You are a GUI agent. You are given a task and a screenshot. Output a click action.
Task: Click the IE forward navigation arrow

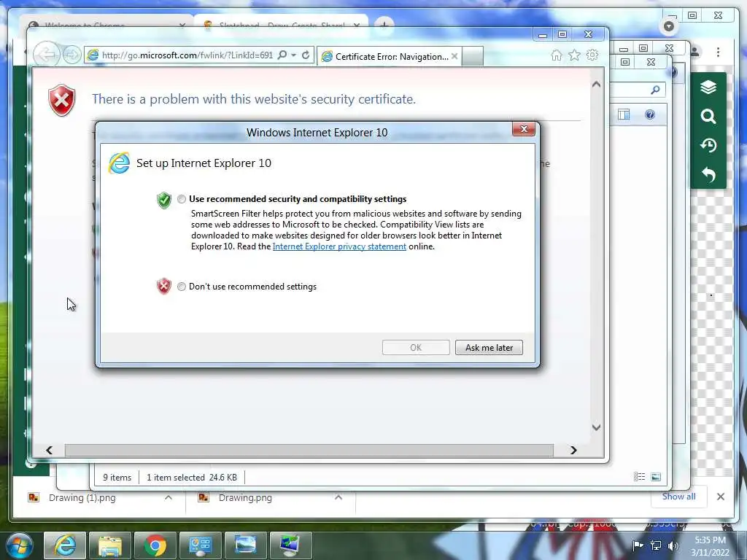[x=72, y=55]
